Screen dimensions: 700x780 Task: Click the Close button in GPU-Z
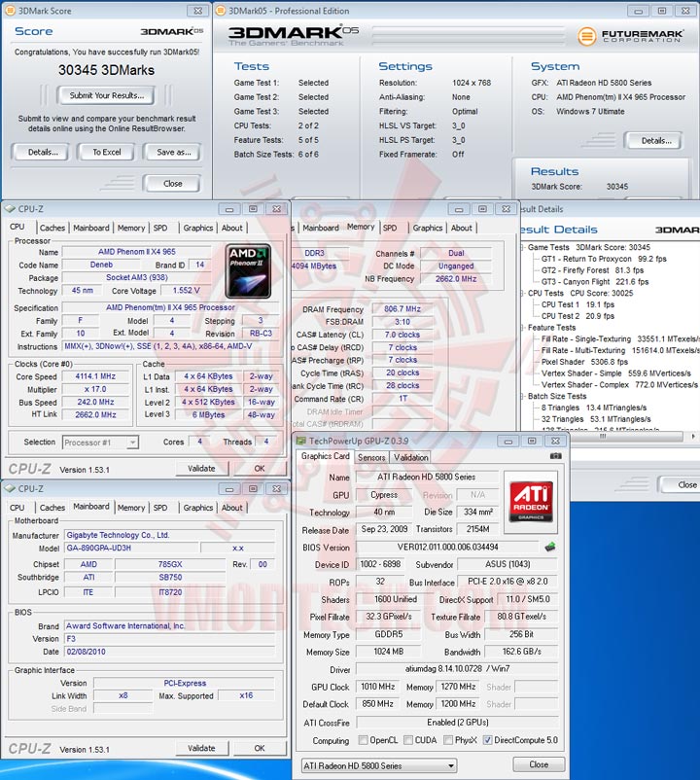click(539, 764)
